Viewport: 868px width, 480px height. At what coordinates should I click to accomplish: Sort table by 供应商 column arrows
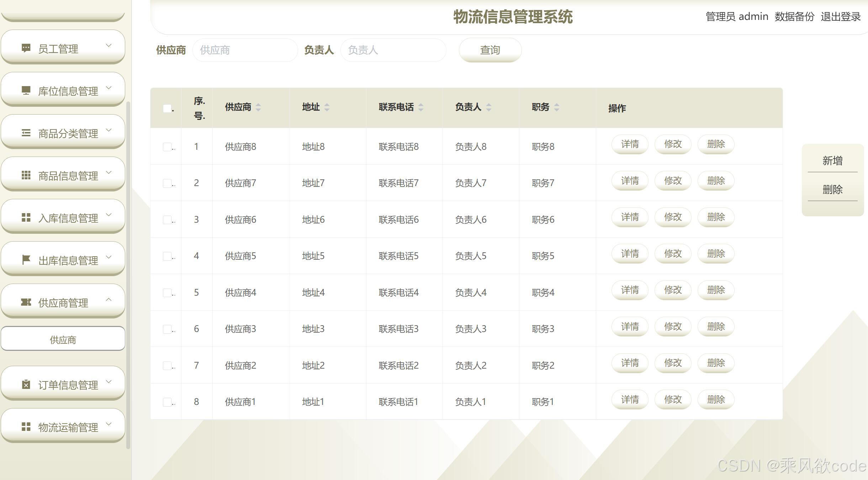tap(258, 107)
